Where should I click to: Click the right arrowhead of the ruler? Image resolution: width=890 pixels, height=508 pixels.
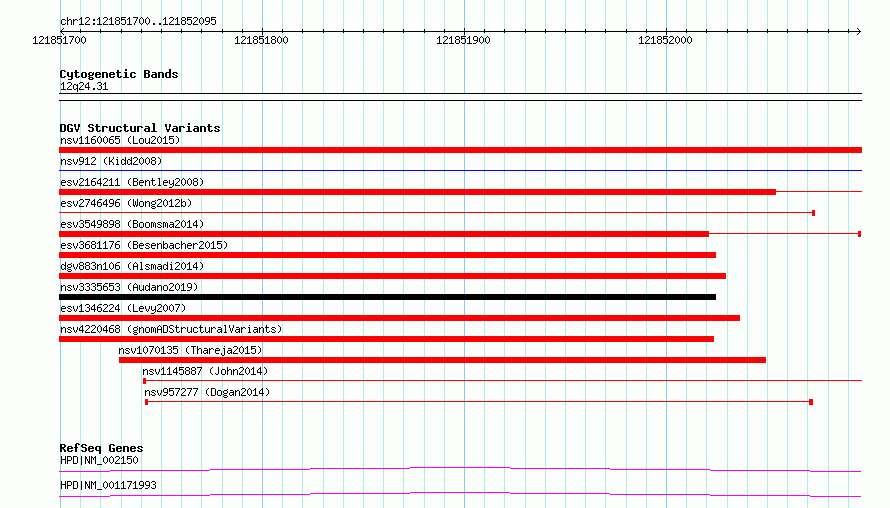coord(859,31)
